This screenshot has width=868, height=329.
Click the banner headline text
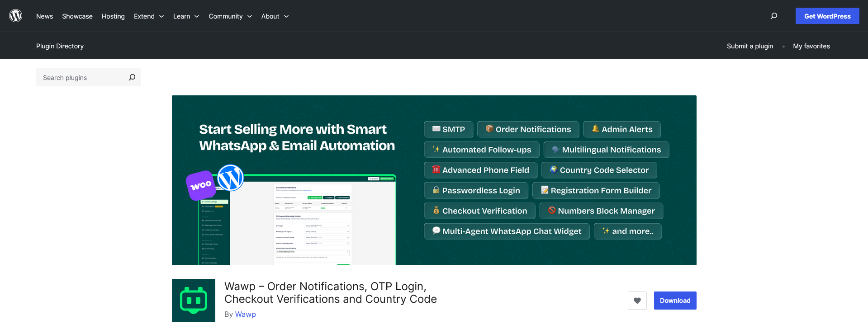coord(297,137)
